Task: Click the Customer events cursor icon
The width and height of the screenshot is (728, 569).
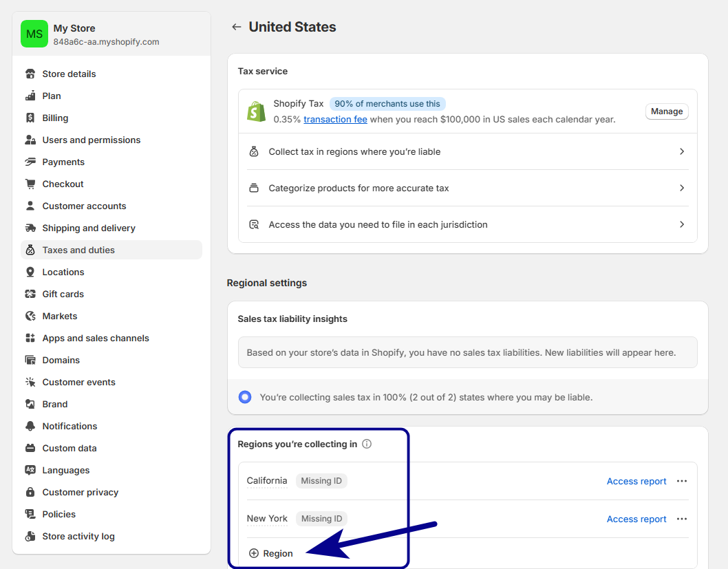Action: point(30,382)
